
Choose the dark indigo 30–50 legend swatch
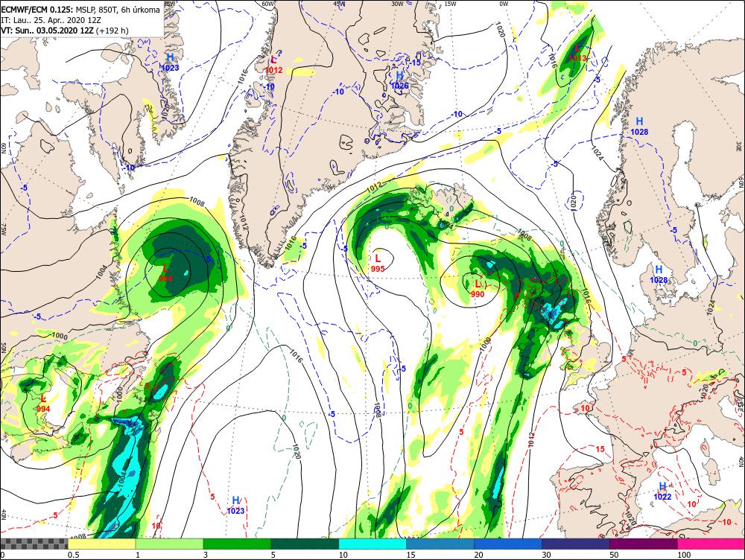(575, 544)
